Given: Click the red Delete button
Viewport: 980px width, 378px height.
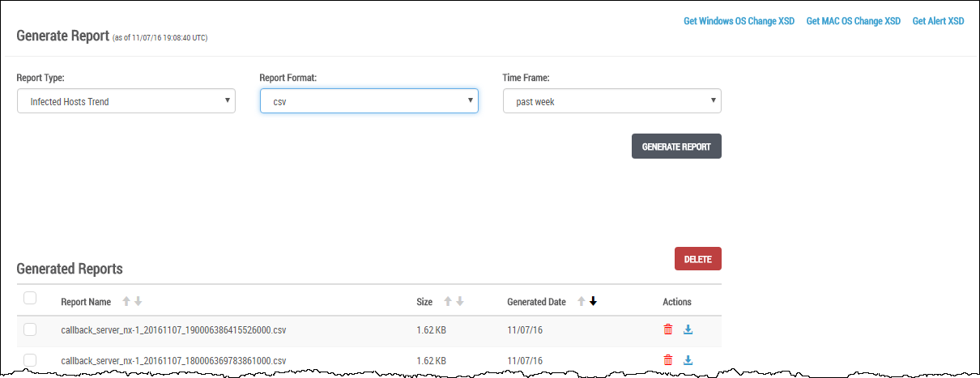Looking at the screenshot, I should click(697, 259).
